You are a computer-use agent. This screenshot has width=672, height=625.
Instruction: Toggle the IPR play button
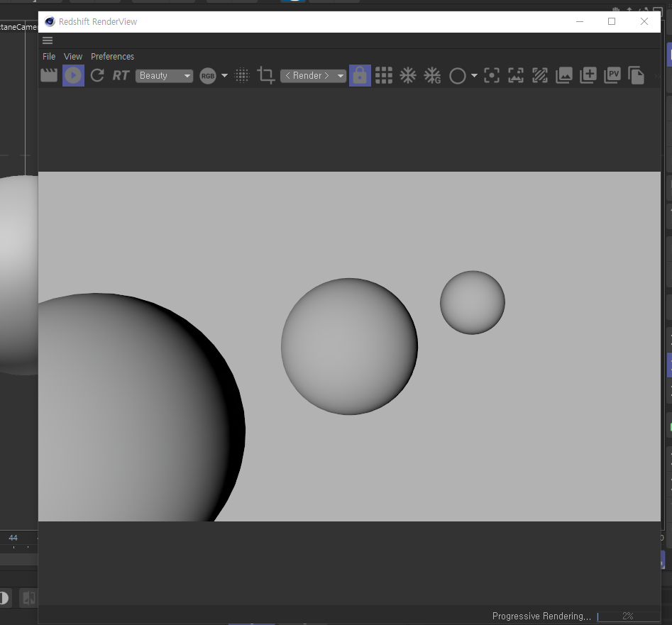click(x=73, y=75)
